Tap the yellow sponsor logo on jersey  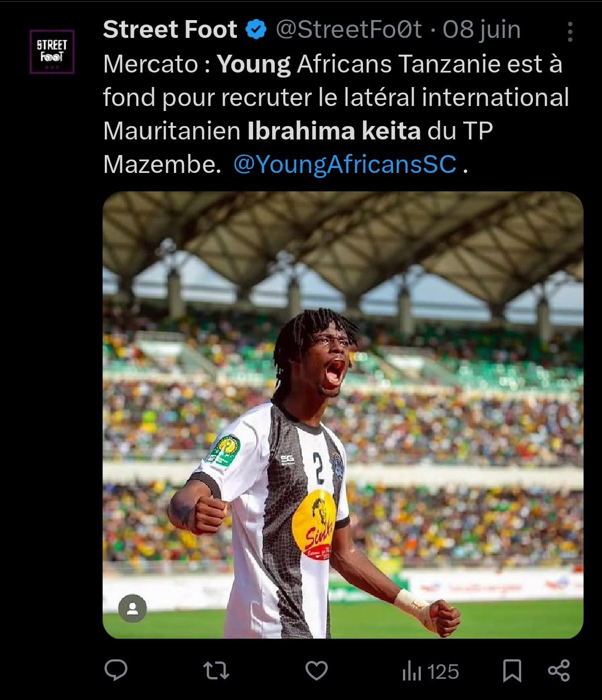tap(314, 524)
